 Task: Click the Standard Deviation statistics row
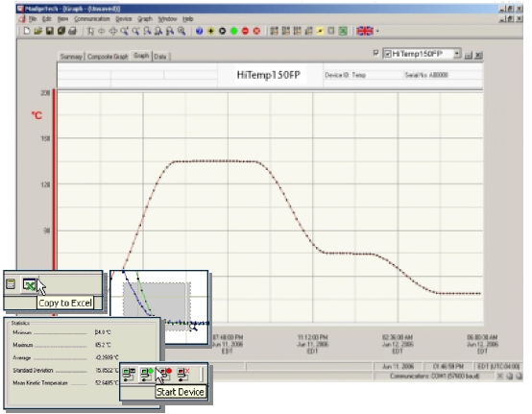point(65,370)
